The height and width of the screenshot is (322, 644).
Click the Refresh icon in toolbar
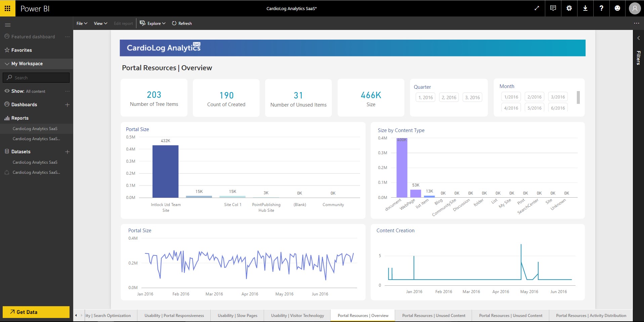(x=174, y=23)
